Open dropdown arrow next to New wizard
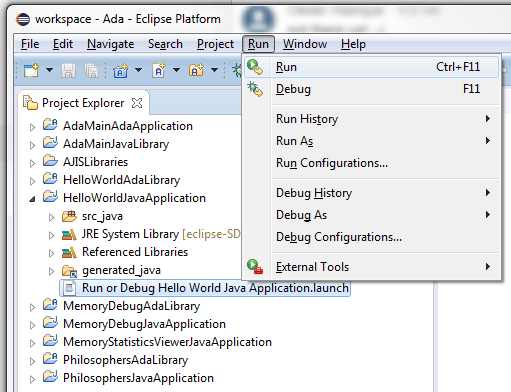 (x=49, y=70)
